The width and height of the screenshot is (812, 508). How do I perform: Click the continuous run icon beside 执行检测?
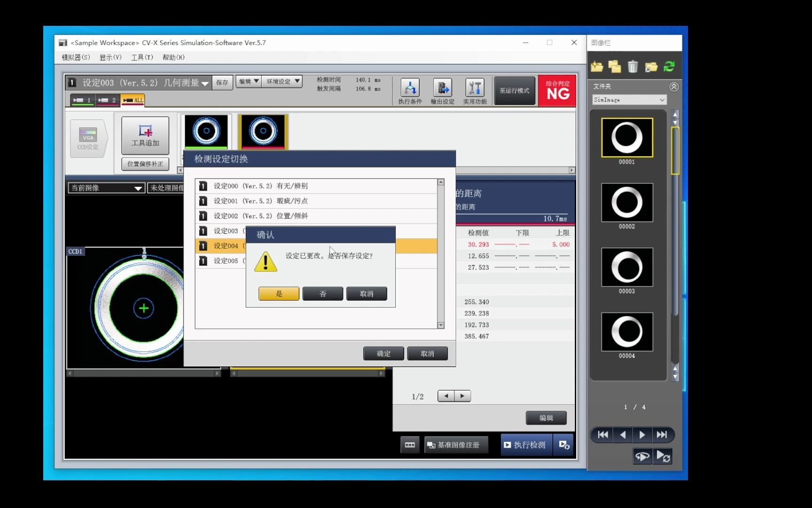tap(564, 444)
